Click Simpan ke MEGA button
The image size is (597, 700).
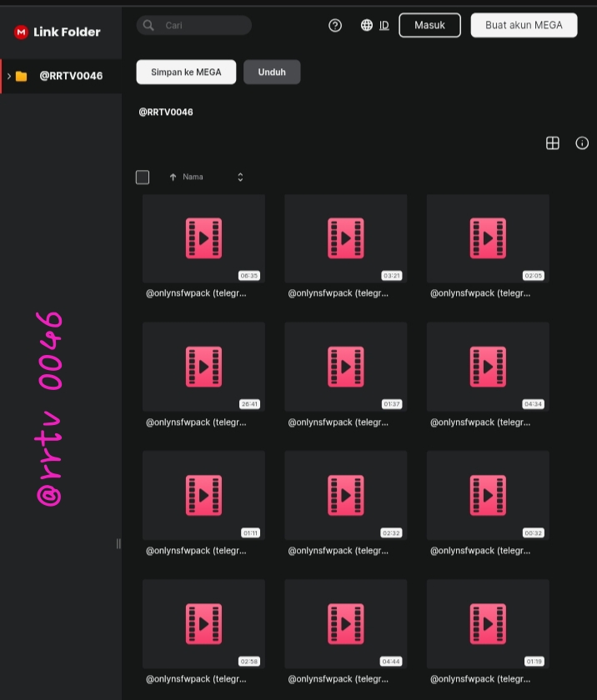click(x=186, y=72)
